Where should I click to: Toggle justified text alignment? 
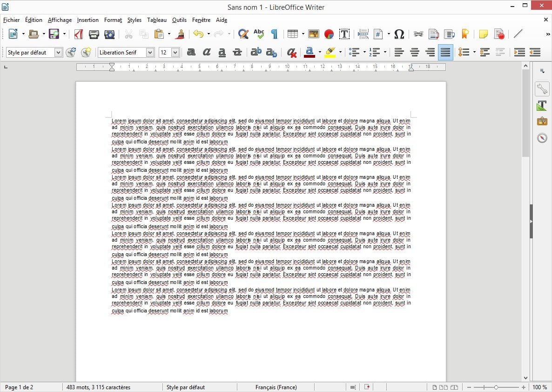tap(445, 53)
